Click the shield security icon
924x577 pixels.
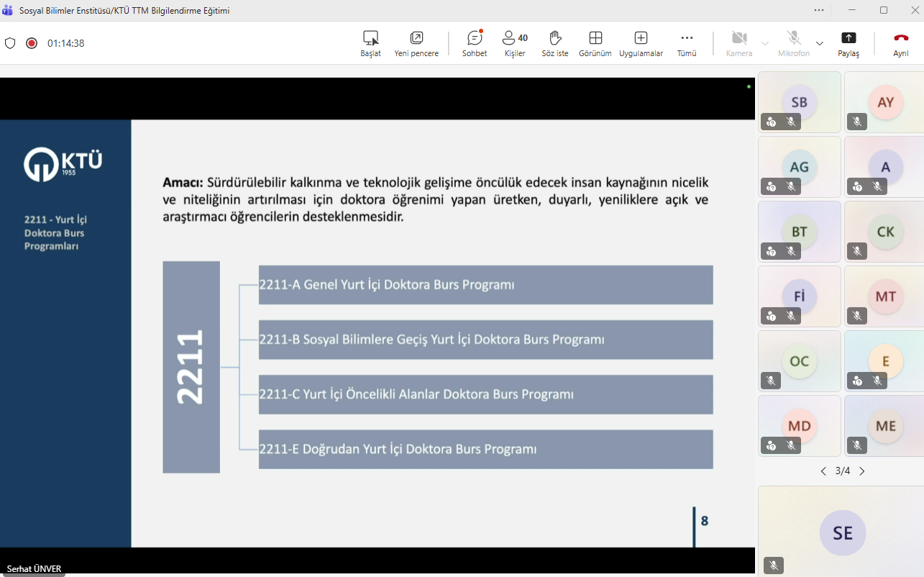tap(10, 43)
